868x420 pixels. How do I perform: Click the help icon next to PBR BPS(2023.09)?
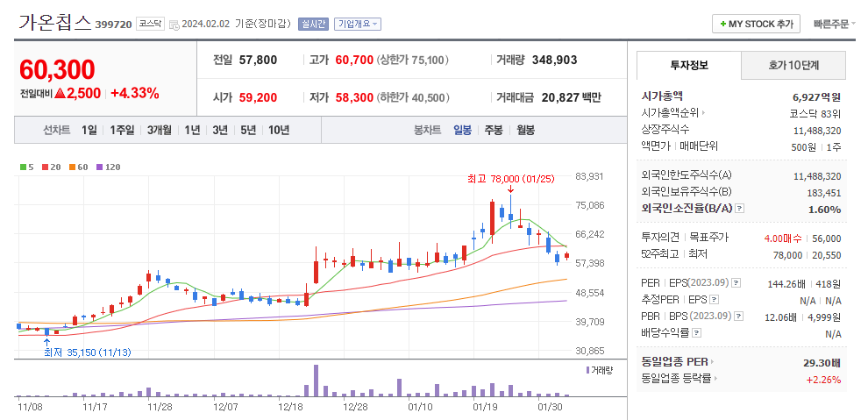(x=738, y=317)
